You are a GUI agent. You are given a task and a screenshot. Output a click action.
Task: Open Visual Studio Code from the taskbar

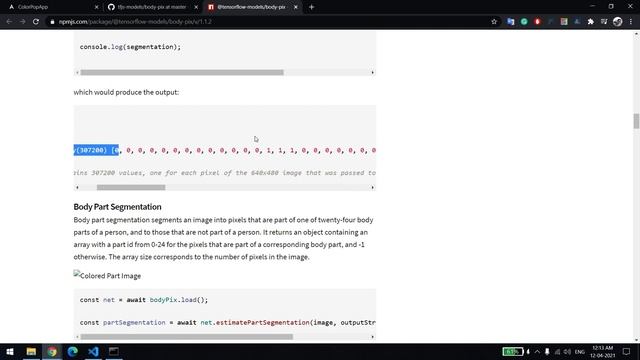click(93, 351)
